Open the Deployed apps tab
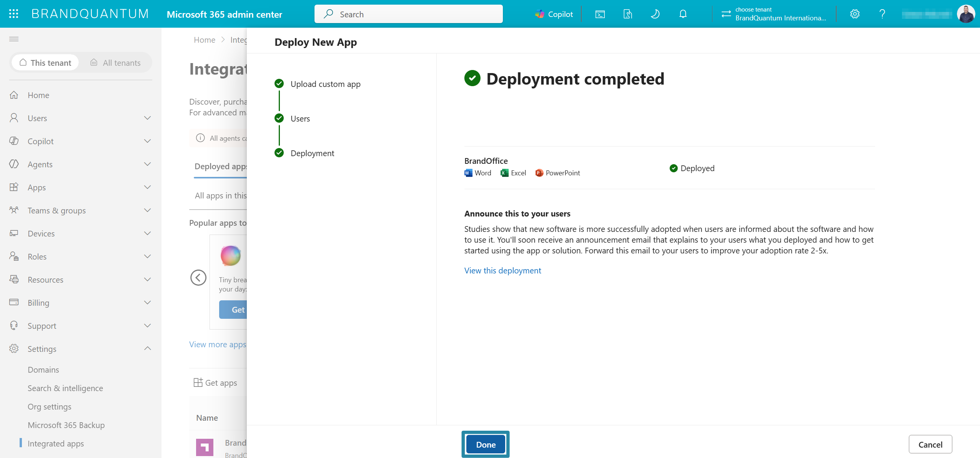 [x=221, y=166]
